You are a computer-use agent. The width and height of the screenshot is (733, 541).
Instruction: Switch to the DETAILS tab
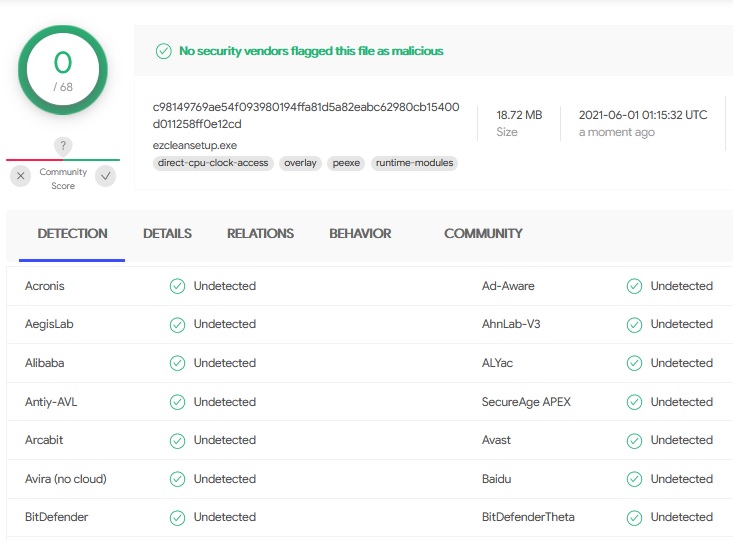click(167, 233)
